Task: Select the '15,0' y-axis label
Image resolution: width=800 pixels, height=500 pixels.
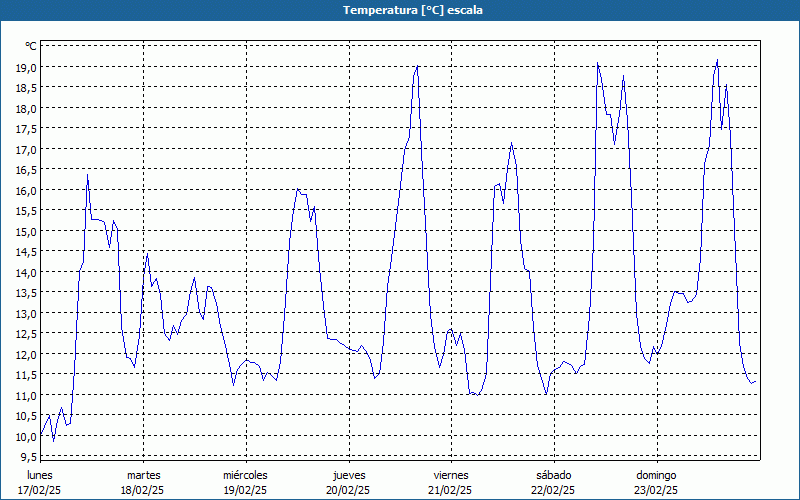Action: (27, 231)
